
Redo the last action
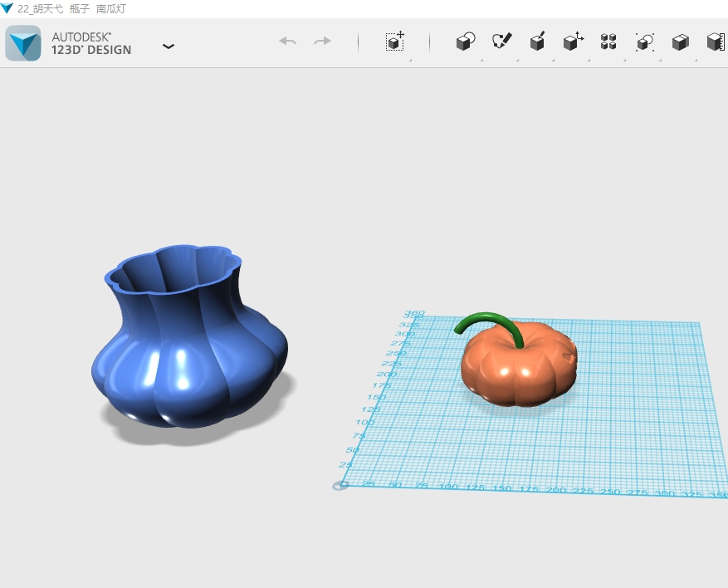tap(322, 42)
